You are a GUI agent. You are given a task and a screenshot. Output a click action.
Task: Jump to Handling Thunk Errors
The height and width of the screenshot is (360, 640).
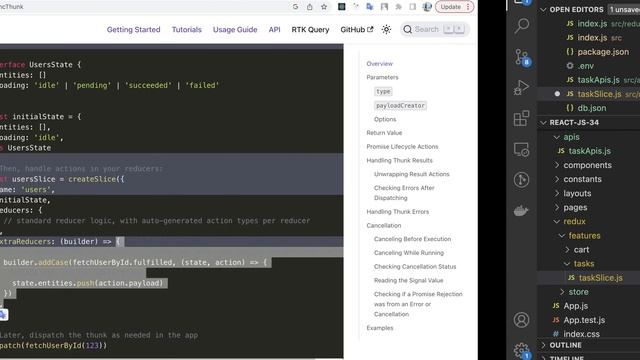(398, 211)
